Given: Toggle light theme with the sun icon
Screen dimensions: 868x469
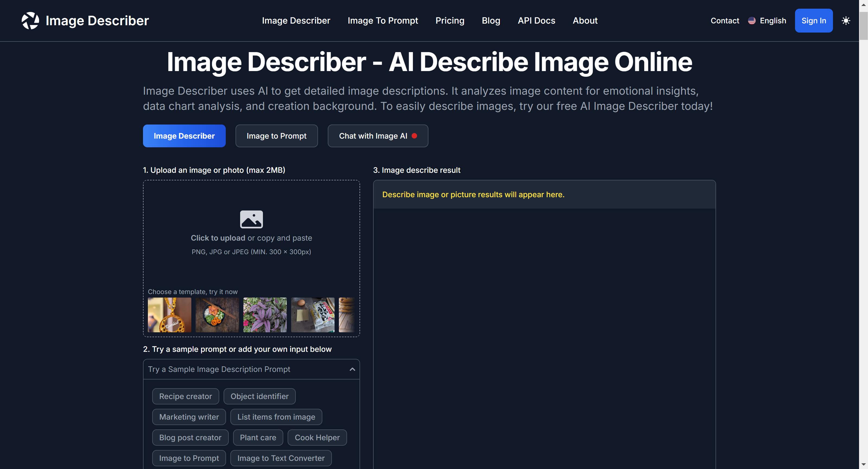Looking at the screenshot, I should coord(846,21).
